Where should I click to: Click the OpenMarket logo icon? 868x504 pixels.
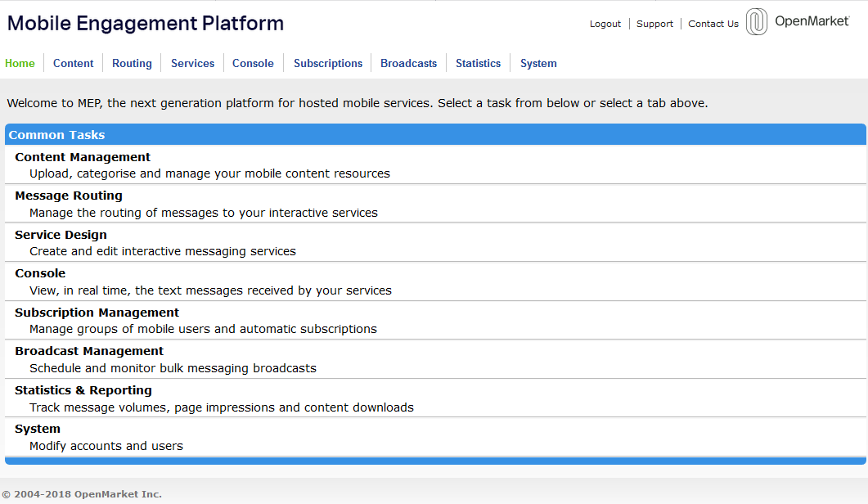(x=756, y=22)
